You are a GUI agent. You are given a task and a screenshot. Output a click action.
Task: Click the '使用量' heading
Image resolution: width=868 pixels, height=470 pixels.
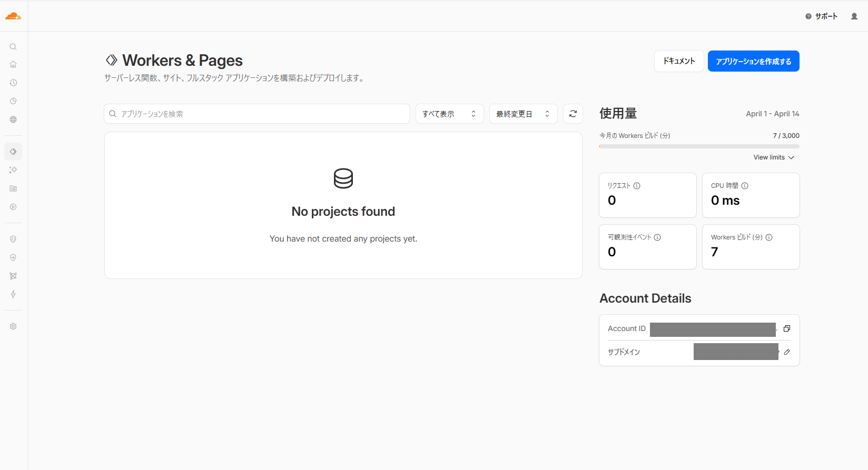point(618,114)
